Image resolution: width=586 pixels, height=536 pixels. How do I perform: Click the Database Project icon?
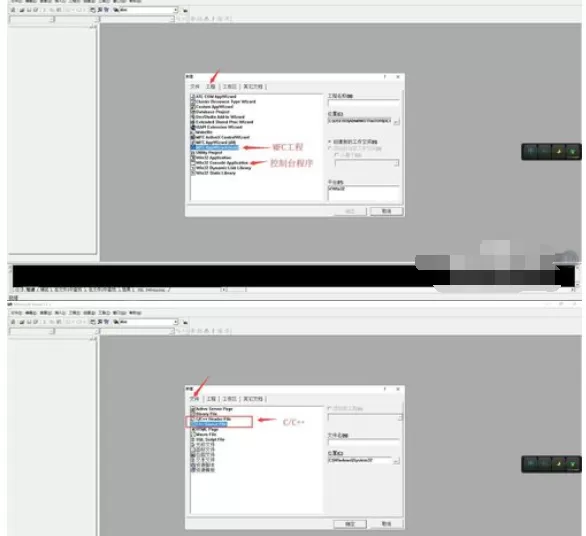(193, 112)
